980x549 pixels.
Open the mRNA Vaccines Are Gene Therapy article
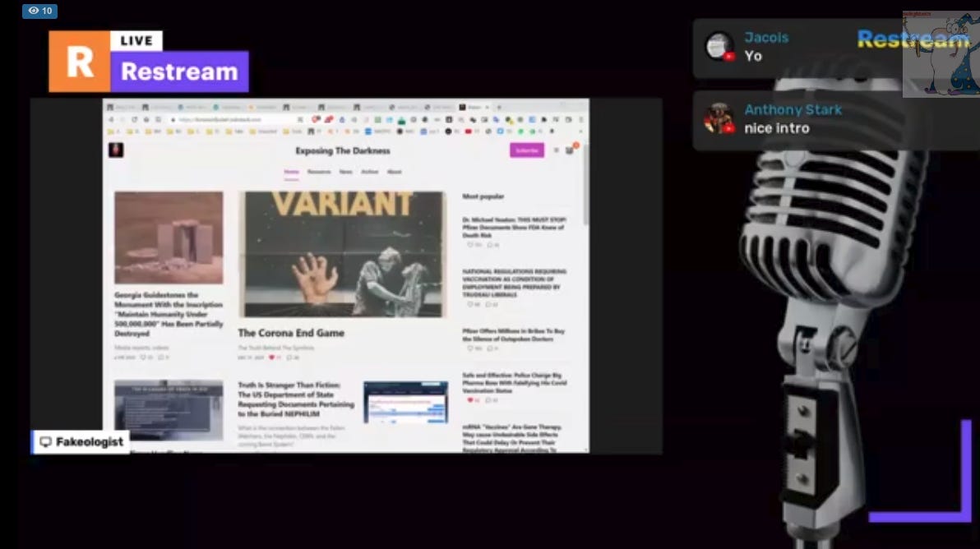point(512,438)
